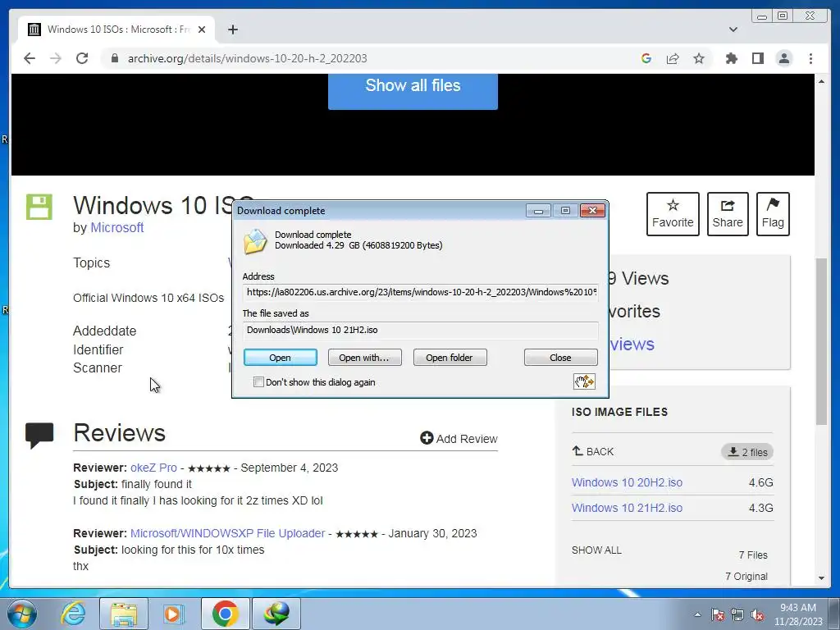Click the muted volume tray icon

(x=757, y=614)
